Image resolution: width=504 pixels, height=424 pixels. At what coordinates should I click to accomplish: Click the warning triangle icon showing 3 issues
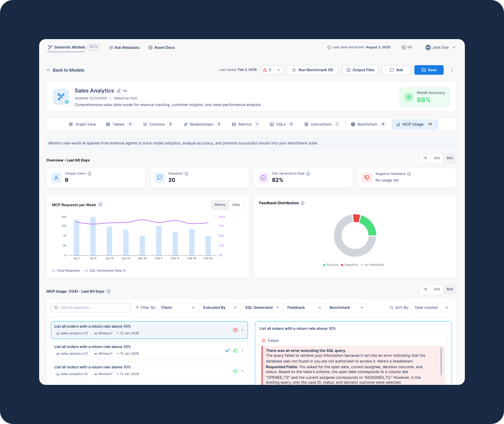(x=265, y=70)
